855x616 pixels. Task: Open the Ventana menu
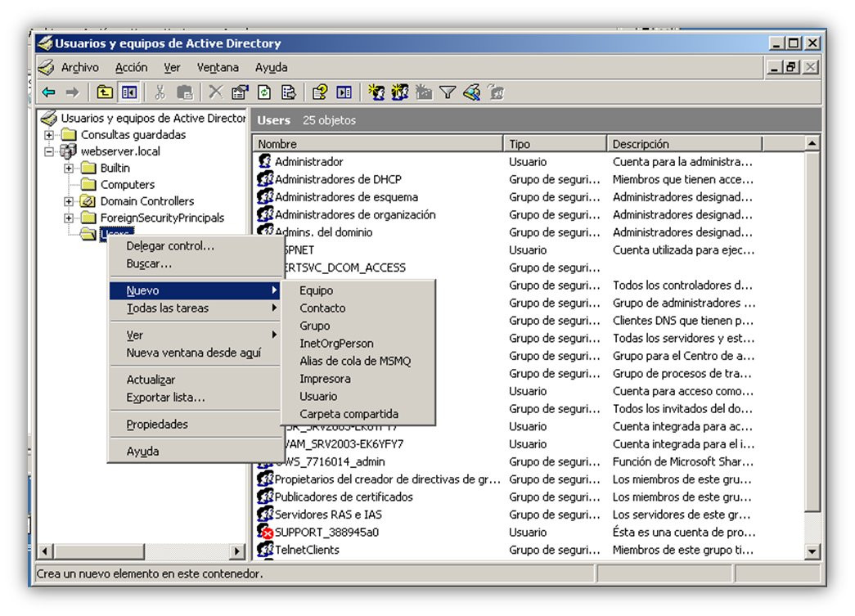pos(218,68)
